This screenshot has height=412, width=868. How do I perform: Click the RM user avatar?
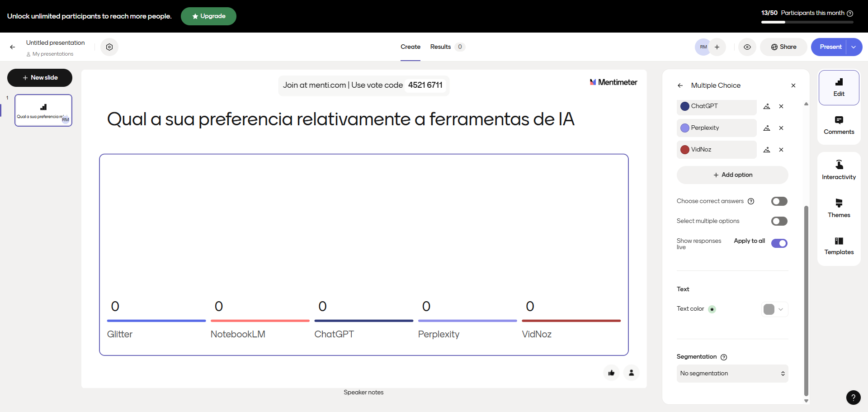(703, 47)
